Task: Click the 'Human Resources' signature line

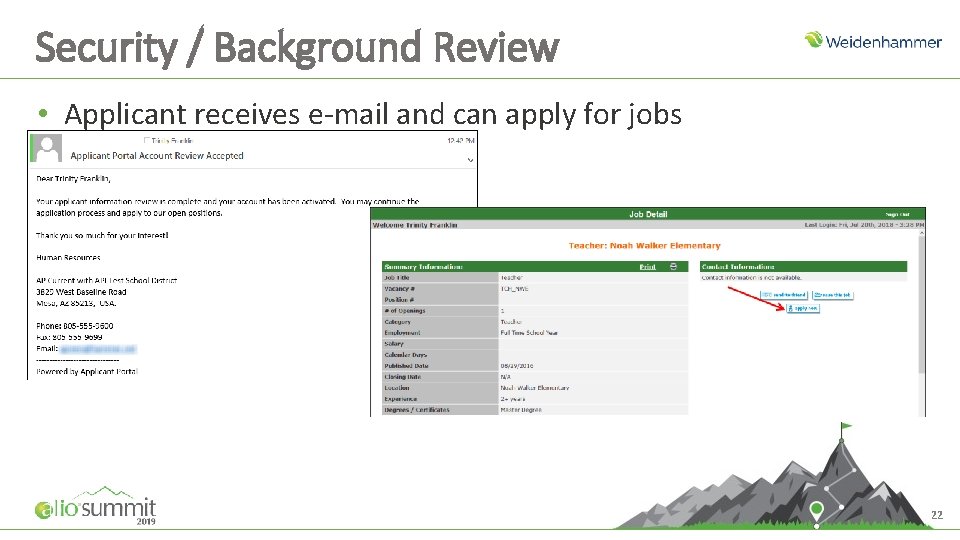Action: coord(68,258)
